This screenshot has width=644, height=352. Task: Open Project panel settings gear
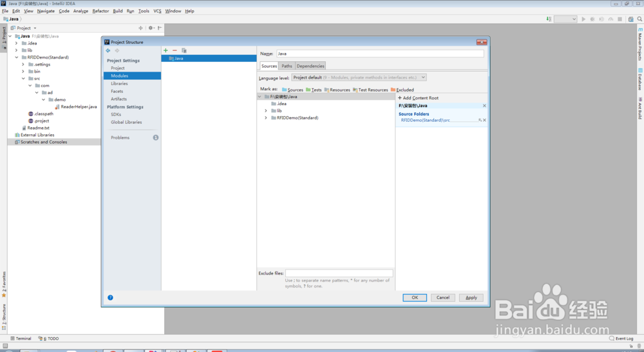(x=151, y=28)
